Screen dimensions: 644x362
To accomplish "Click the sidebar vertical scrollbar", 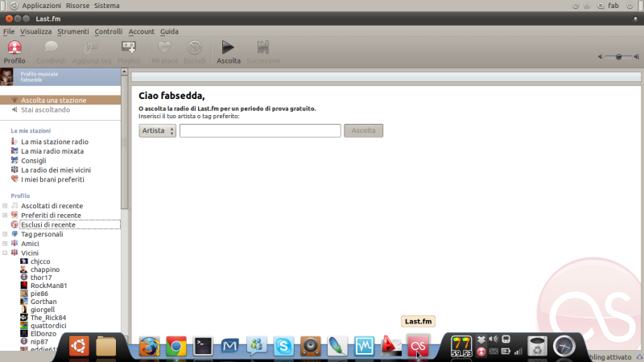I will coord(125,142).
